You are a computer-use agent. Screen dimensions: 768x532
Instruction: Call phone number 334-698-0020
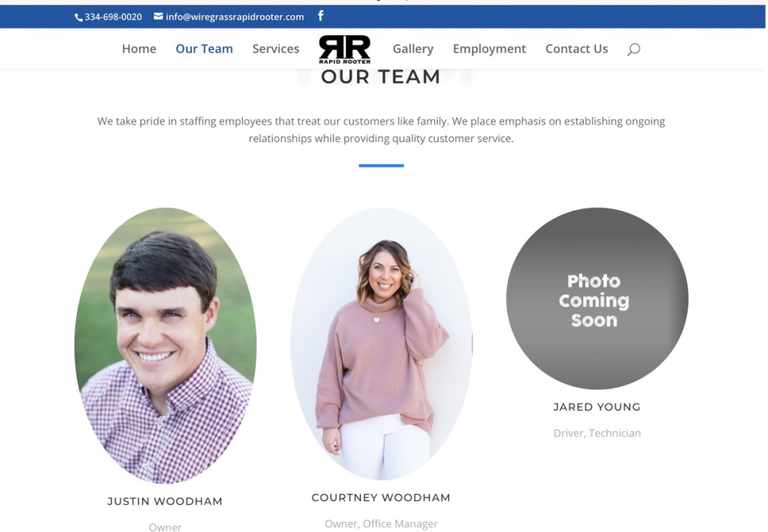tap(113, 17)
